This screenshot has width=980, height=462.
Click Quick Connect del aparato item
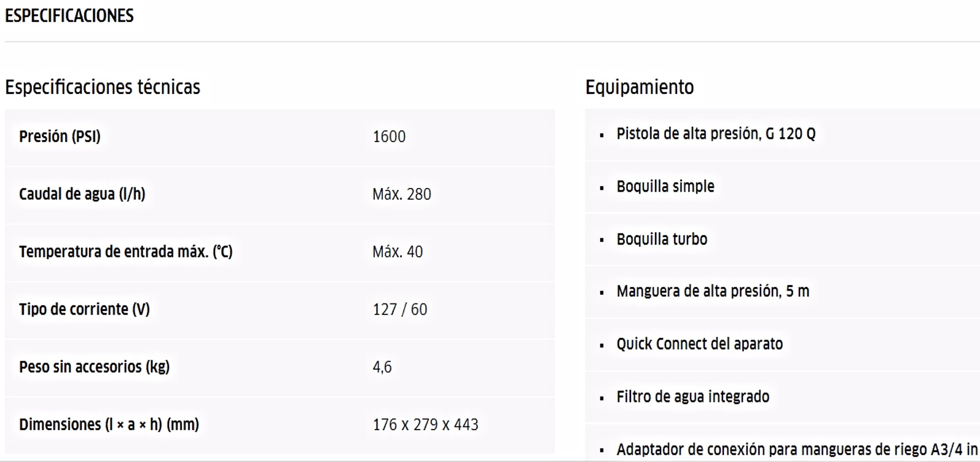coord(700,344)
